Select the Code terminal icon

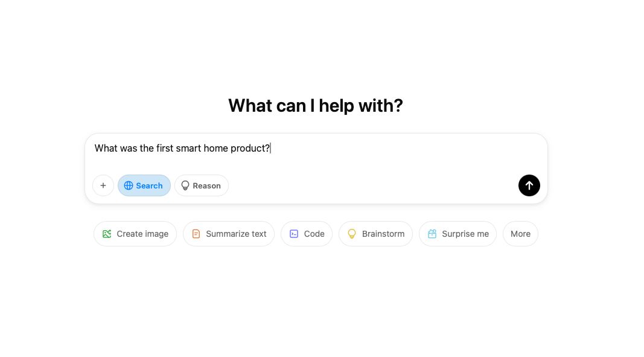[294, 233]
